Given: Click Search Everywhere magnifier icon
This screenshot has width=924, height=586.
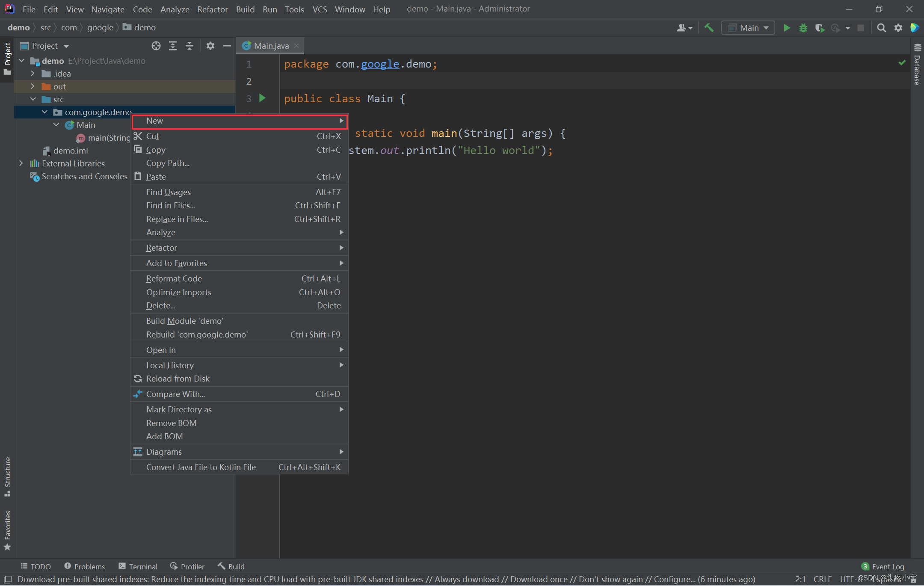Looking at the screenshot, I should click(x=881, y=28).
